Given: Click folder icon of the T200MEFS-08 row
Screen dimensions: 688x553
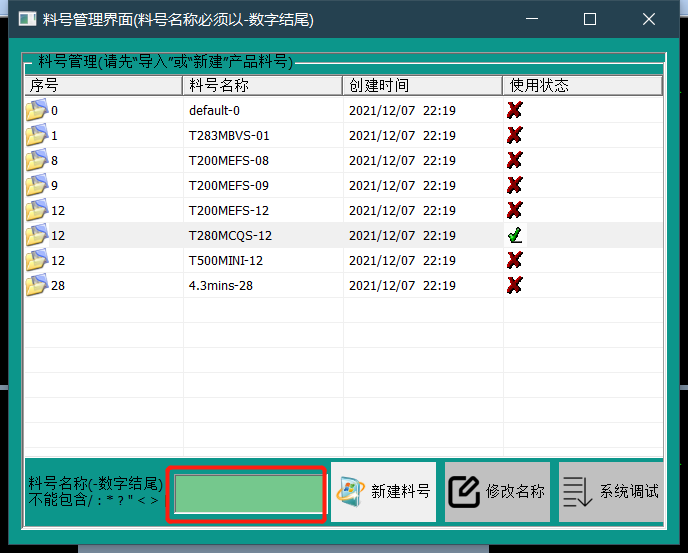Looking at the screenshot, I should pos(36,161).
